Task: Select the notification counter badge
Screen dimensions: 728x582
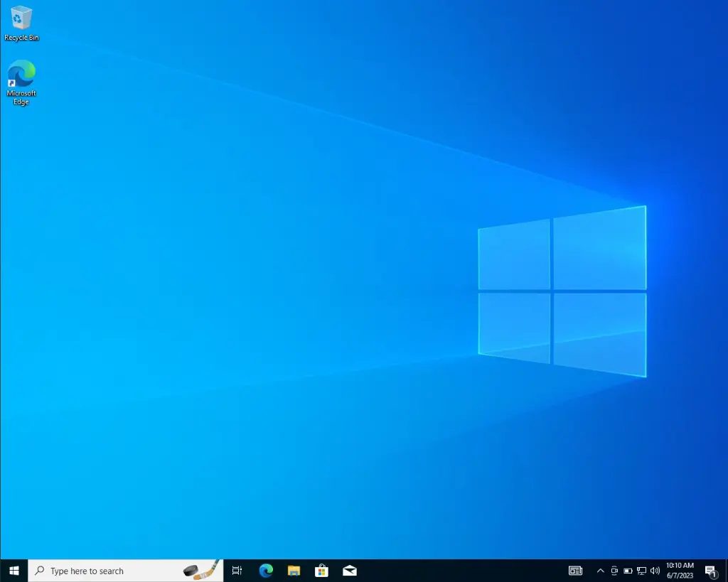Action: coord(714,575)
